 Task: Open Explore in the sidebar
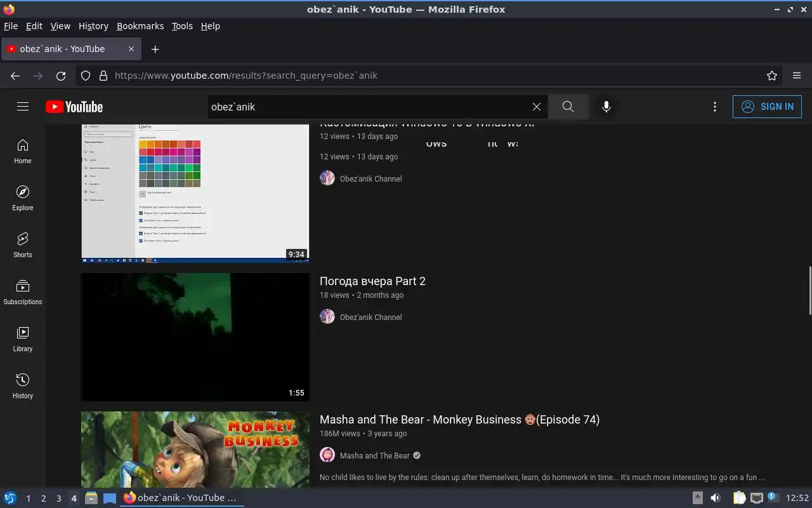[x=23, y=198]
